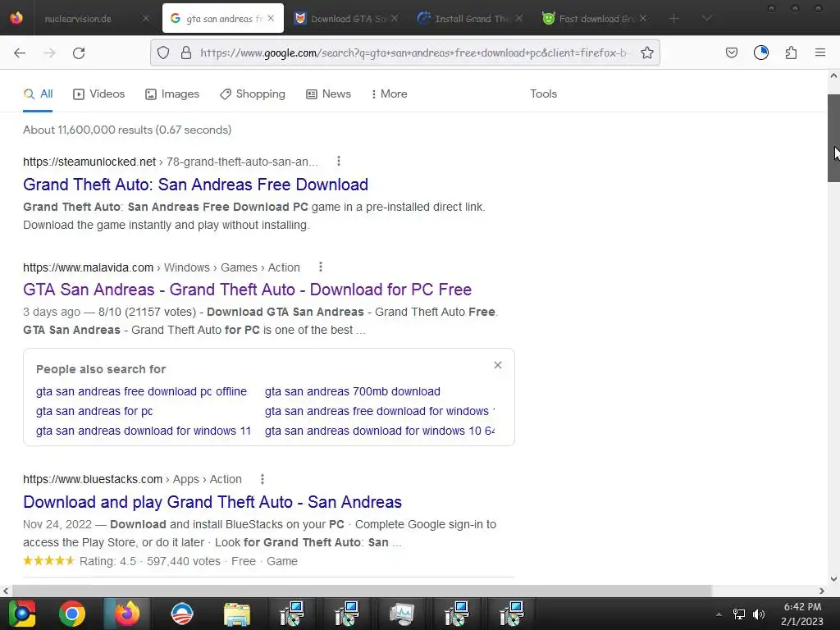Reload the current Google search page

pos(79,52)
